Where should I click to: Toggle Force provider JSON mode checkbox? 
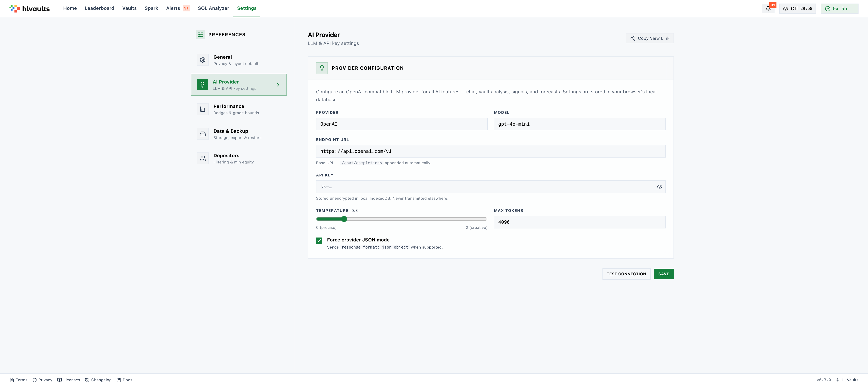[x=319, y=240]
